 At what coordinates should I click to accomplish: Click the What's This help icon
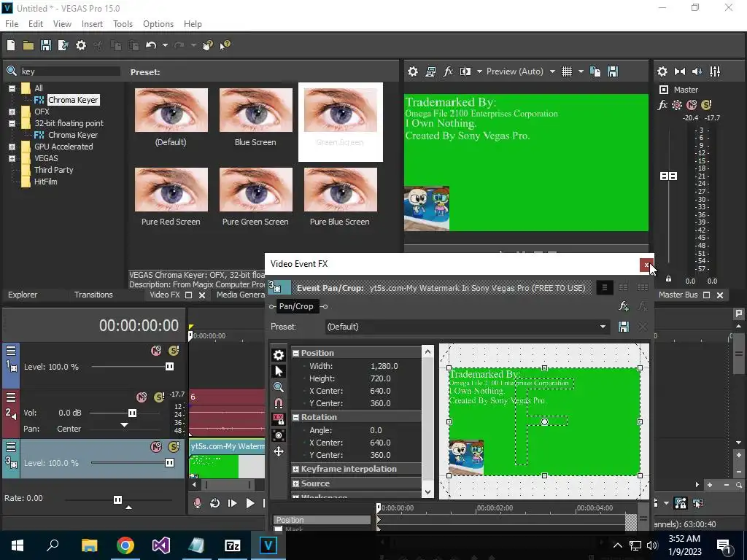225,45
